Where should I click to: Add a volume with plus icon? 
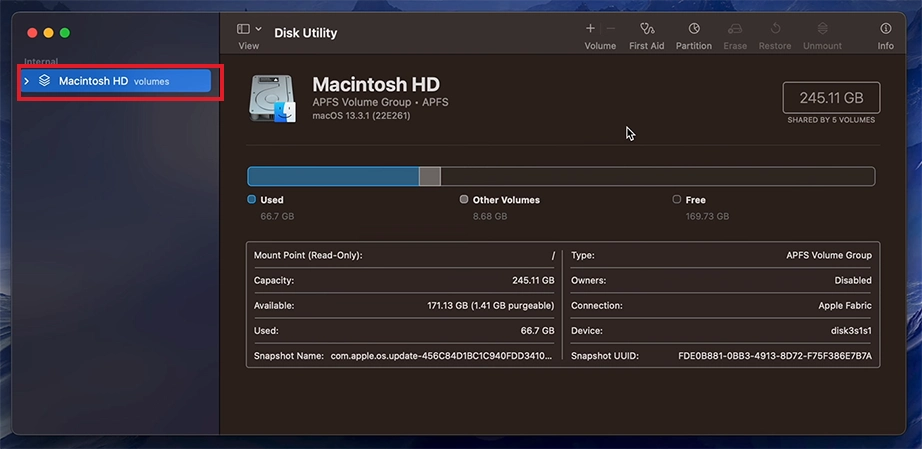(590, 28)
